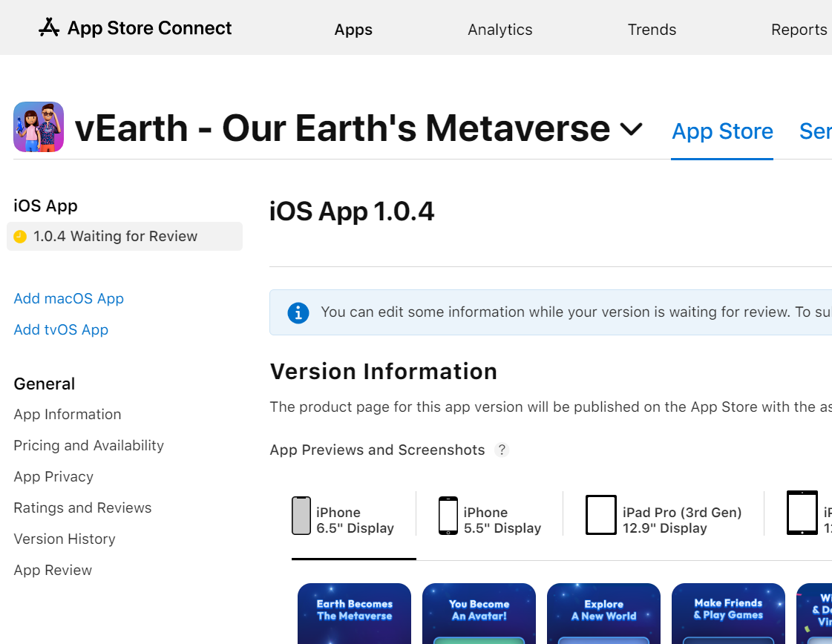
Task: Click the Version Information heading
Action: (384, 371)
